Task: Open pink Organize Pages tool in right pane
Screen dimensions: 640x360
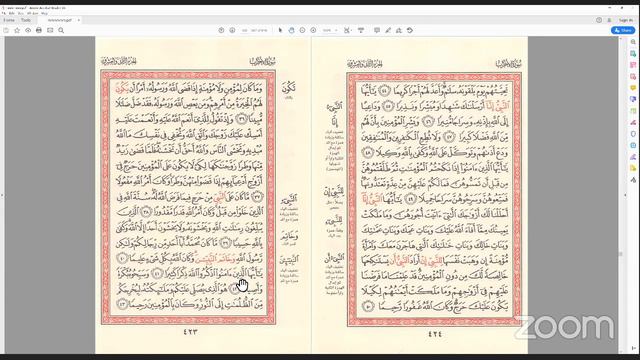Action: pyautogui.click(x=633, y=65)
